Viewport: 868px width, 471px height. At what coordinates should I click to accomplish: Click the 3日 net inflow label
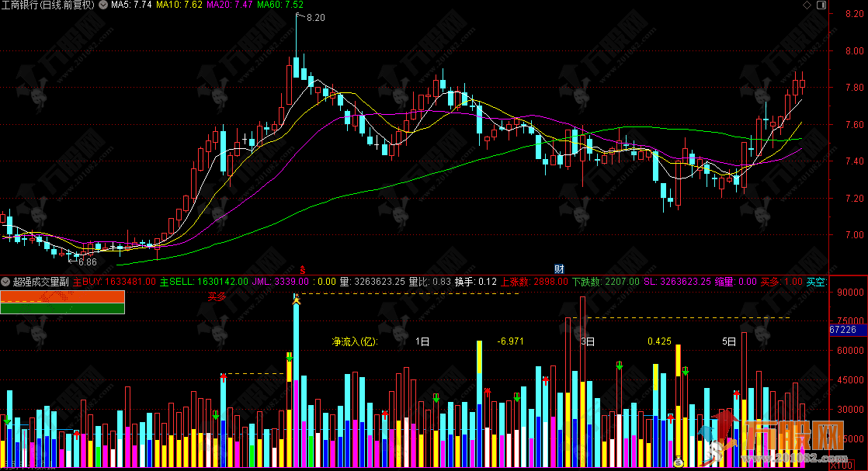[x=588, y=341]
